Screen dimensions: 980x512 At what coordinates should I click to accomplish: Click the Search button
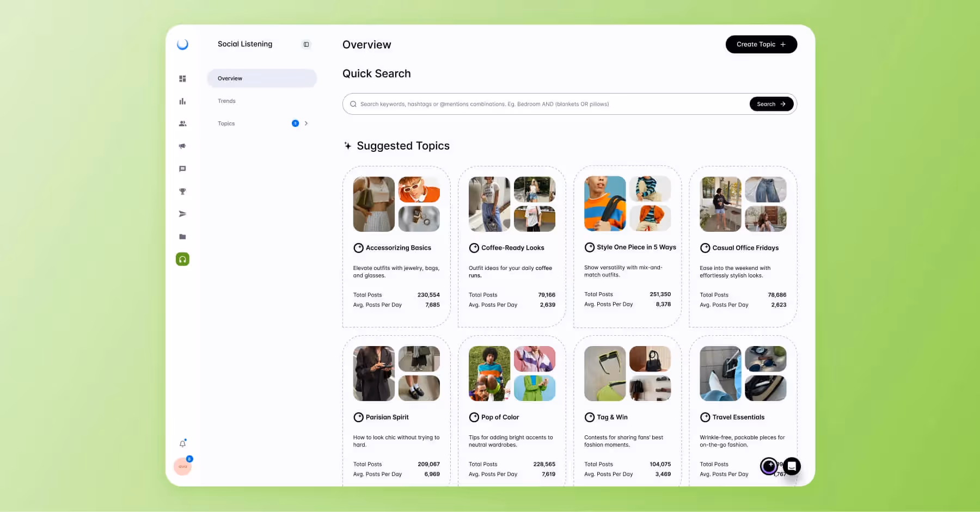tap(771, 103)
